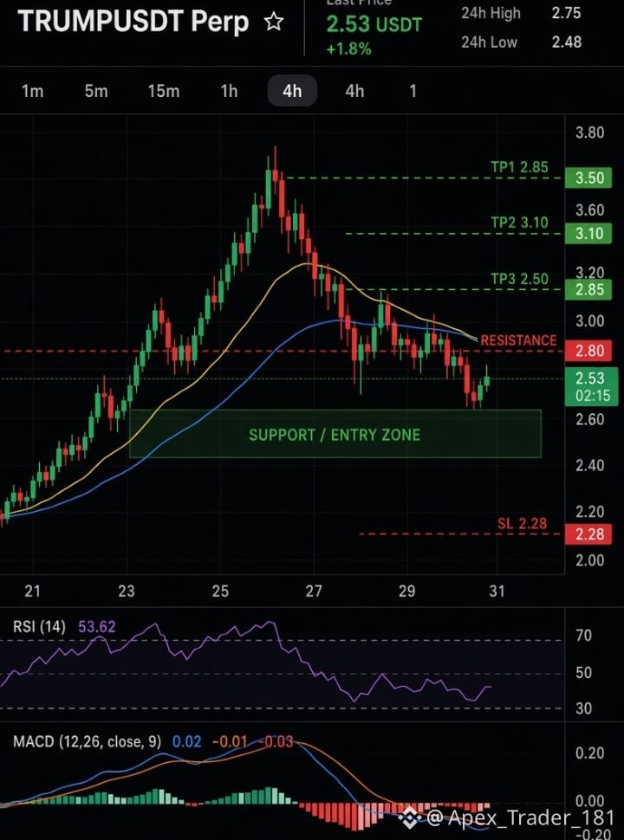
Task: Click the RSI value 53.62
Action: point(97,627)
